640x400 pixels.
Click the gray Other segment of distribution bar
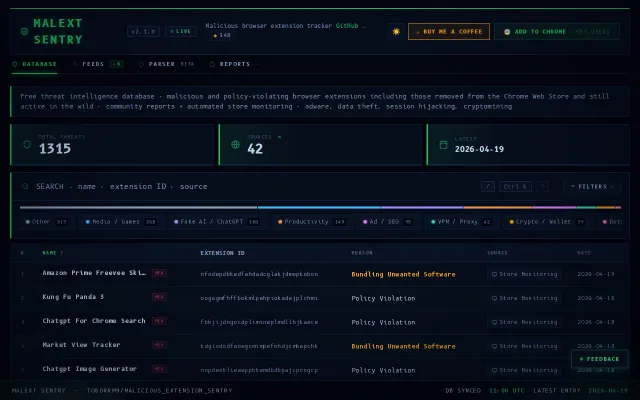coord(138,207)
